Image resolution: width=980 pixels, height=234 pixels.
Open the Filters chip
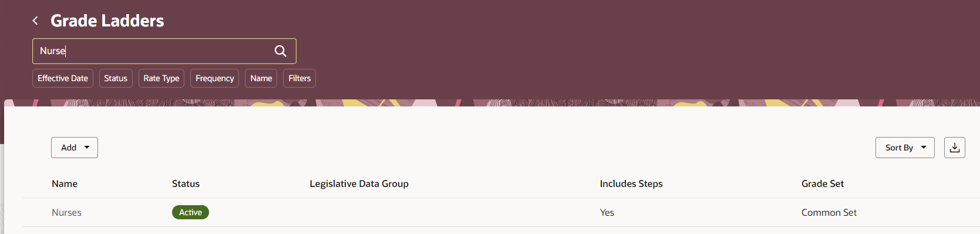(x=299, y=78)
